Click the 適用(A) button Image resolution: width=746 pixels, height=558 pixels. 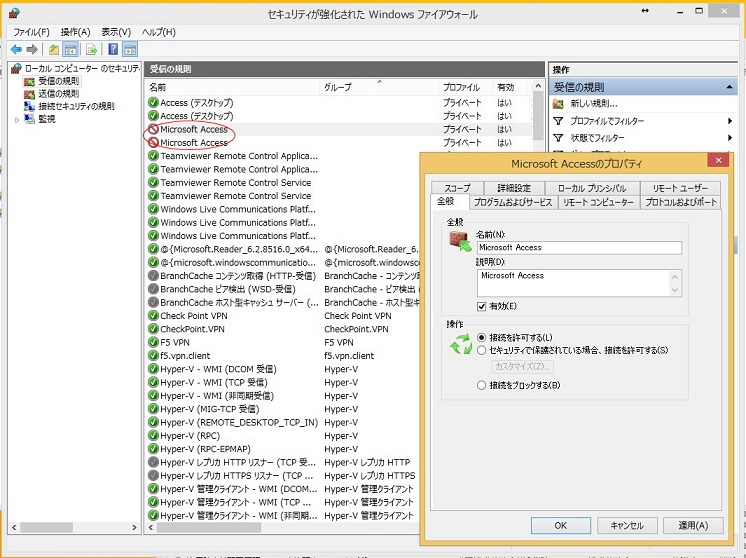[693, 525]
